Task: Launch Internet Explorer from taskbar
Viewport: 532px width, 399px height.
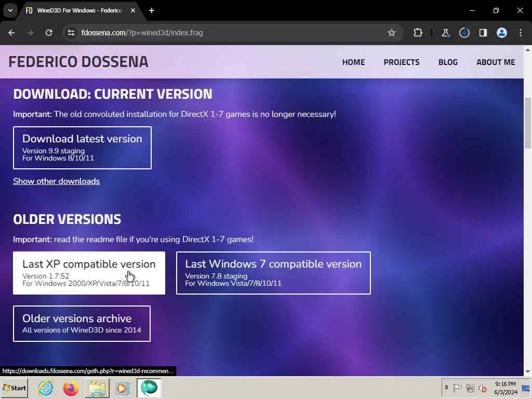Action: pyautogui.click(x=46, y=388)
